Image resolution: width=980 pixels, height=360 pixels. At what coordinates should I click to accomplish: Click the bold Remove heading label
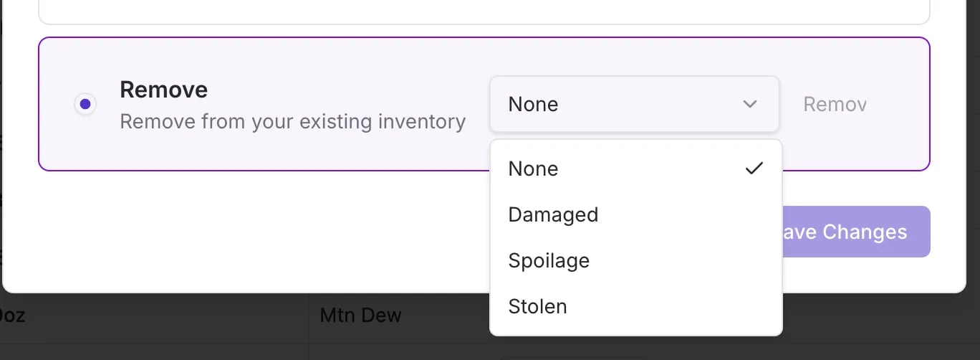point(164,90)
